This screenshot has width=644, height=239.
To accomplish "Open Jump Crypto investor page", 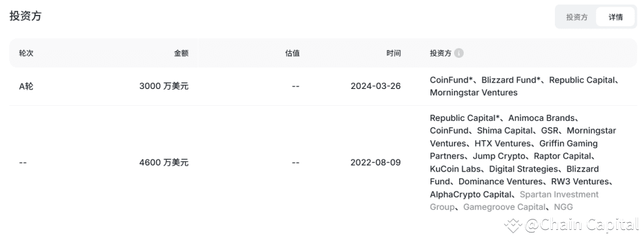I will pos(499,156).
